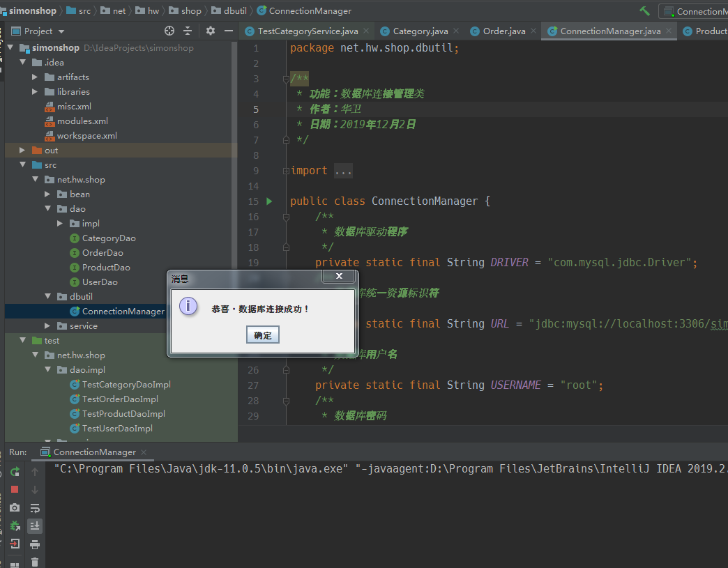Screen dimensions: 728x568
Task: Clear console with trash icon
Action: click(35, 562)
